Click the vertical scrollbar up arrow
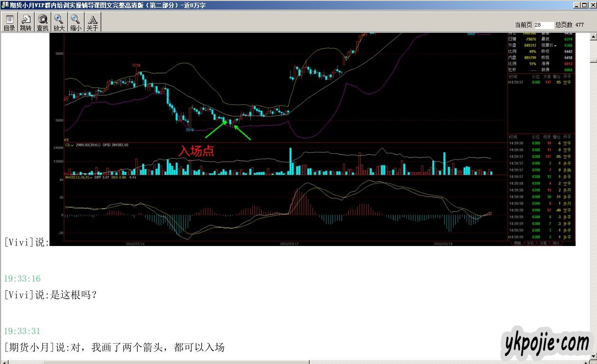The height and width of the screenshot is (364, 597). pyautogui.click(x=593, y=36)
